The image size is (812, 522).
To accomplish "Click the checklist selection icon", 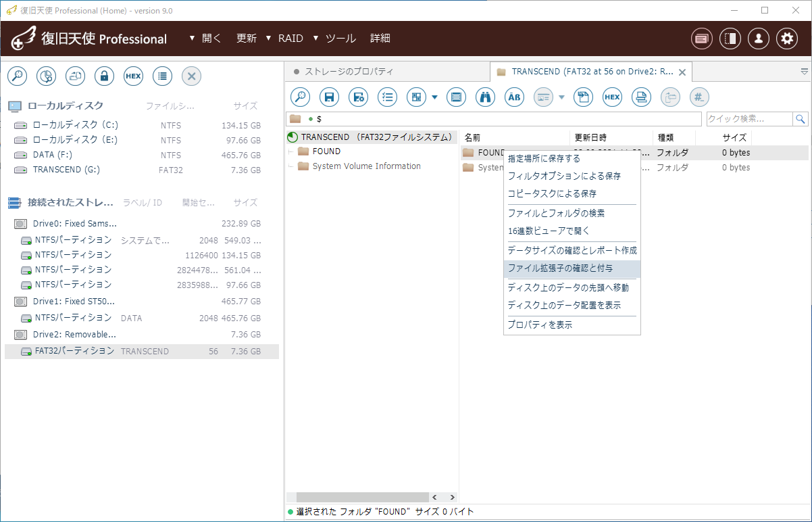I will click(387, 97).
